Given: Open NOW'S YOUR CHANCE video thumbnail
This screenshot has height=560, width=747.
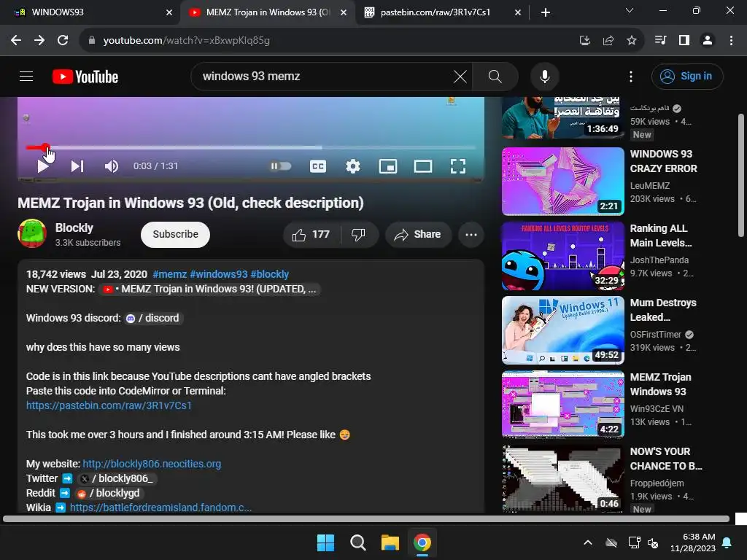Looking at the screenshot, I should coord(562,478).
